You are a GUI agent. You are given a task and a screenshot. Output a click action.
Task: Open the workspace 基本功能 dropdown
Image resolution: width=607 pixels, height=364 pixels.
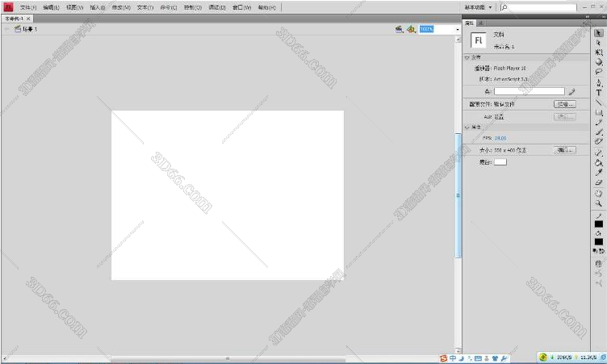(x=478, y=7)
